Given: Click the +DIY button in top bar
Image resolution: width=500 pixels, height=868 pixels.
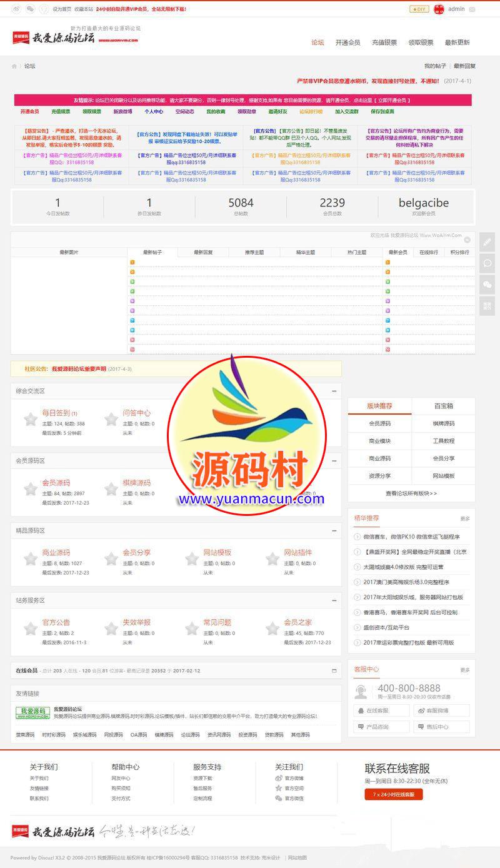Looking at the screenshot, I should tap(419, 9).
